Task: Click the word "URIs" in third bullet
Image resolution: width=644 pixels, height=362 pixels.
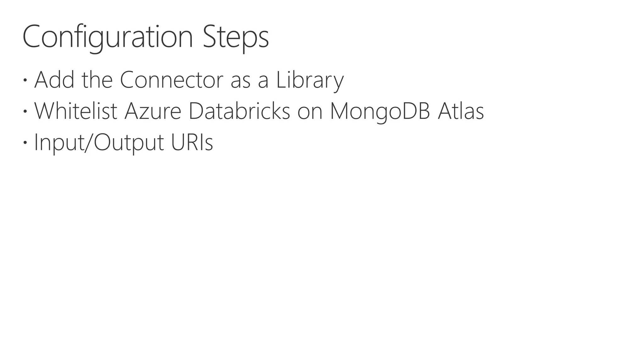Action: (192, 142)
